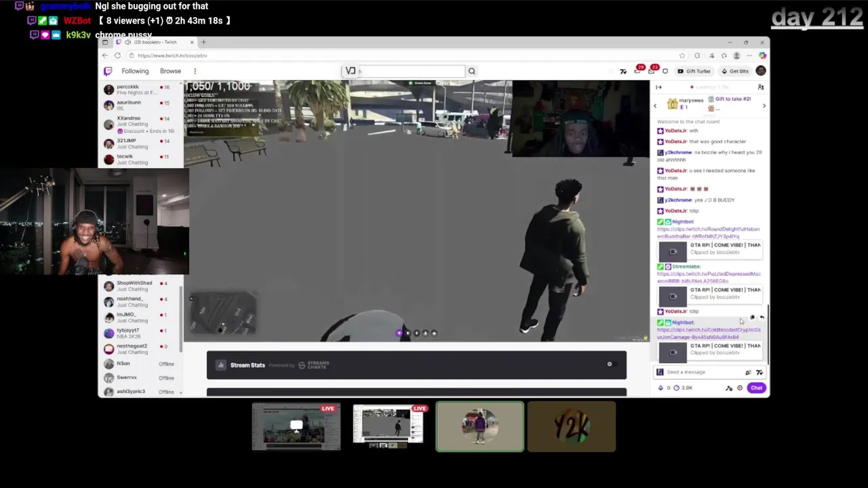Click the magnifier search button
The height and width of the screenshot is (488, 868).
pos(472,71)
